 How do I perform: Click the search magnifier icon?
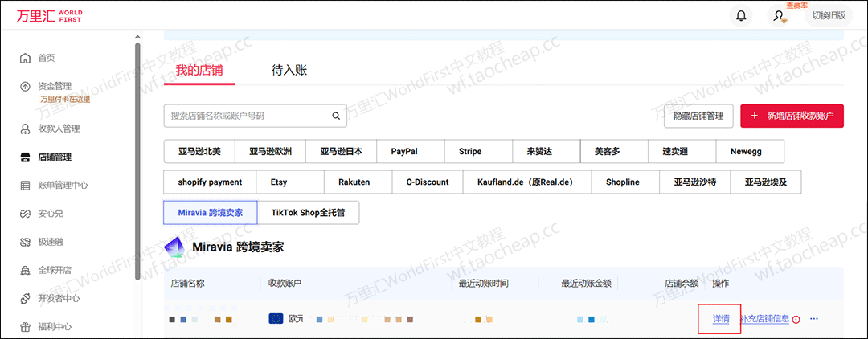coord(335,116)
